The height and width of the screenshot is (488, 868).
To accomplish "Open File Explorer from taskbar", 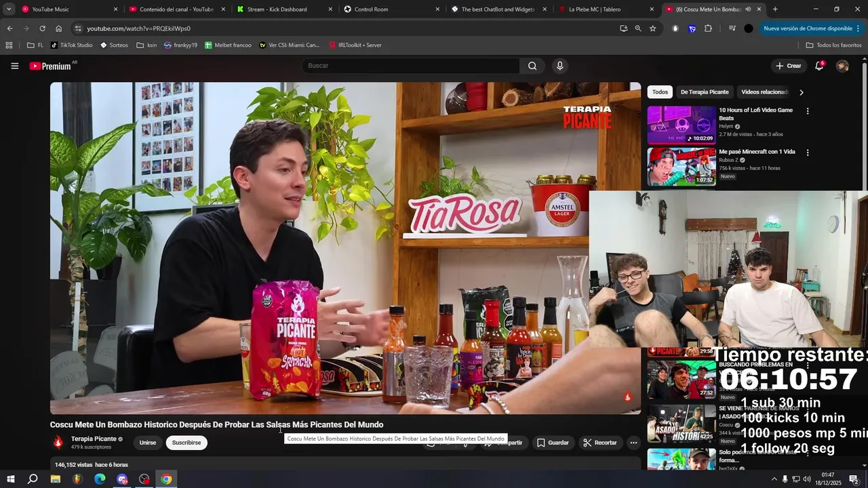I will (56, 479).
